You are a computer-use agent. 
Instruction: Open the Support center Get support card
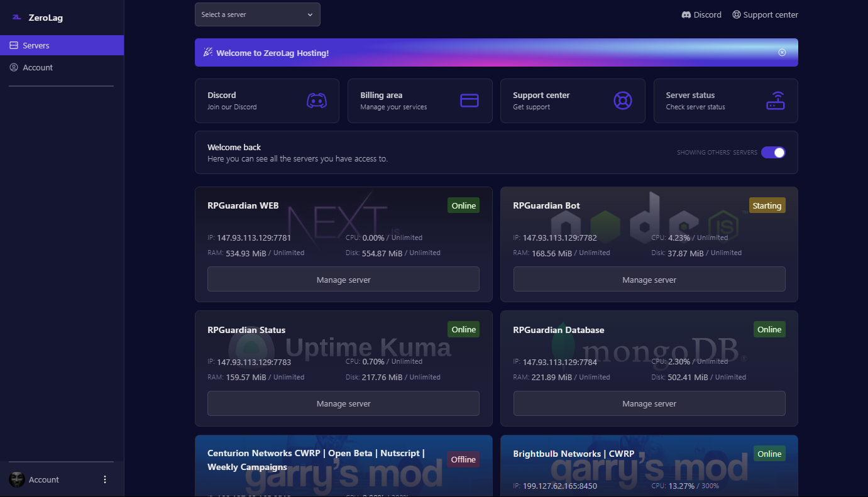(573, 101)
